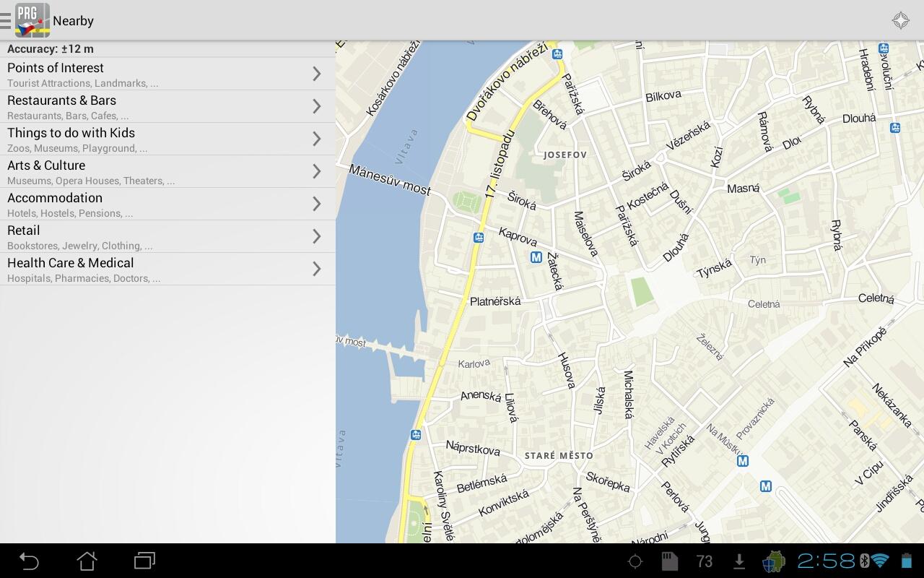The width and height of the screenshot is (924, 578).
Task: Tap tram stop icon beside Hradební street
Action: pyautogui.click(x=883, y=48)
